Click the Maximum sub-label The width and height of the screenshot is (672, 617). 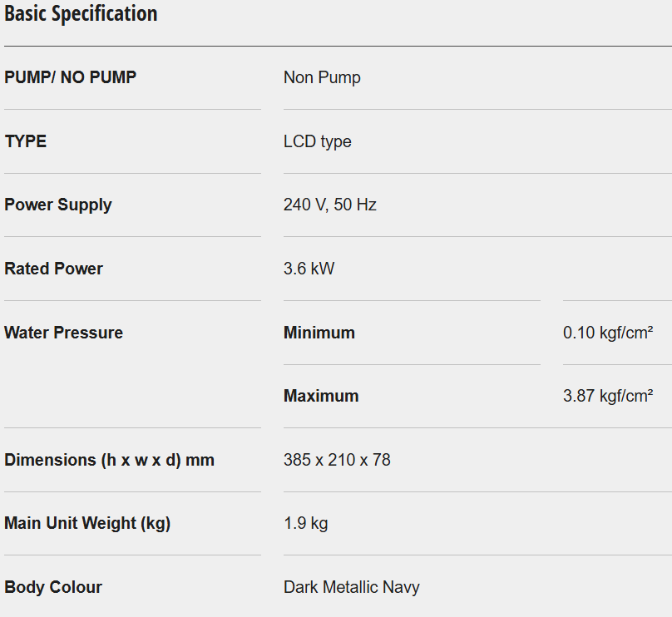(x=321, y=396)
